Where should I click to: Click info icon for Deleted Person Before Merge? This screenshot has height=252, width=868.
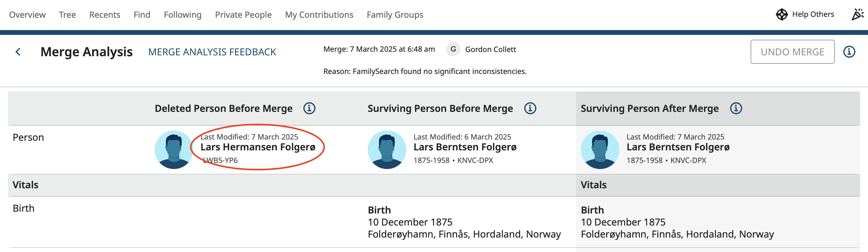pos(309,108)
